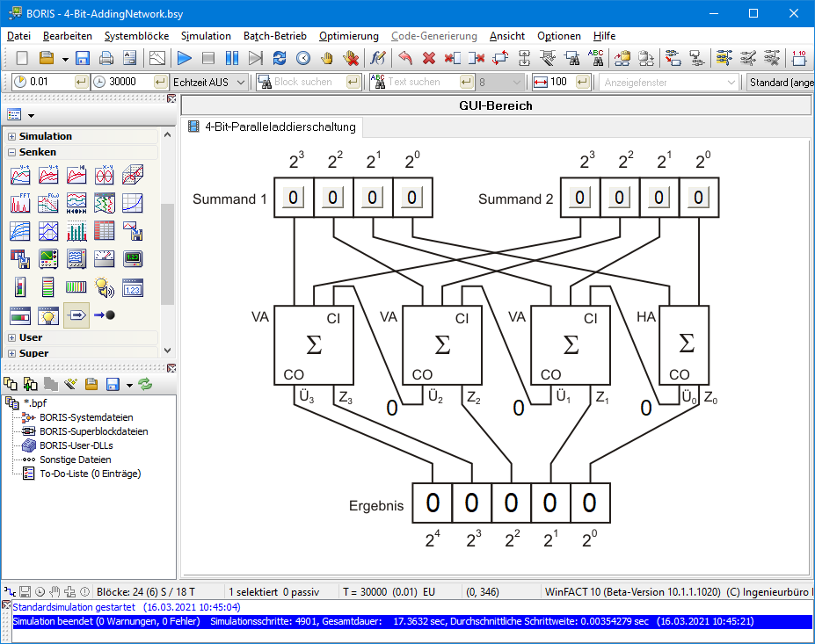Select the analog pointer meter sink block
The width and height of the screenshot is (815, 644).
coord(105,259)
